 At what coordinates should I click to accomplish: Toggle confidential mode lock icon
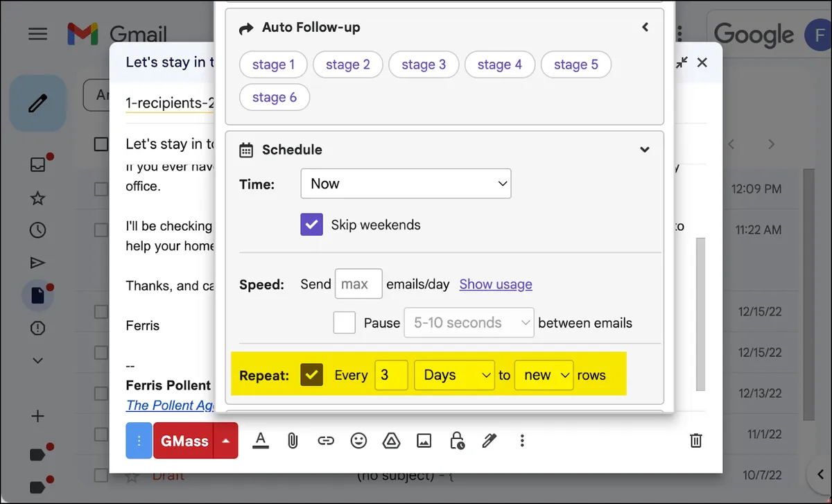(457, 440)
